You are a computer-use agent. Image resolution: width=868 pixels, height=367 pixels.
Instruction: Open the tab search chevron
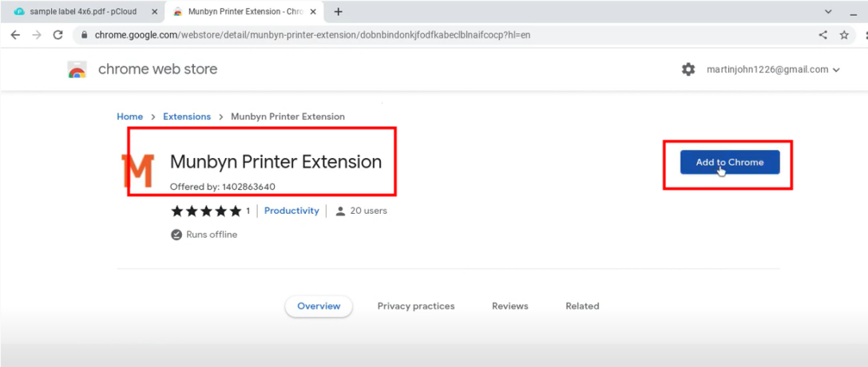(829, 12)
